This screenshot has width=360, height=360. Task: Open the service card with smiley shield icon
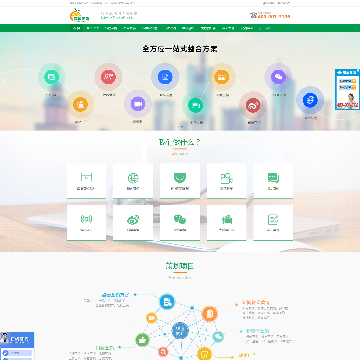tap(180, 181)
